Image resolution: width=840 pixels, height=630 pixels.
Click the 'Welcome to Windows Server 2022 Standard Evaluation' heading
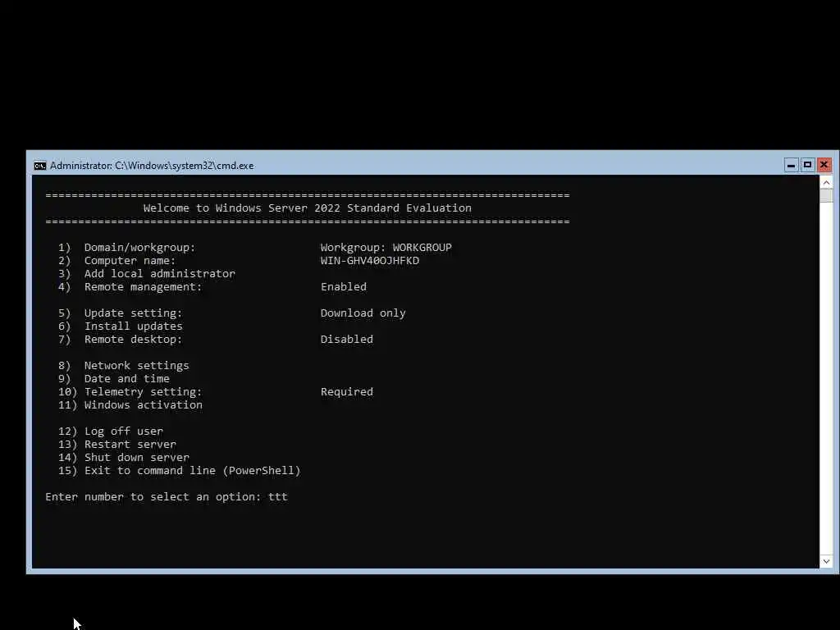308,208
